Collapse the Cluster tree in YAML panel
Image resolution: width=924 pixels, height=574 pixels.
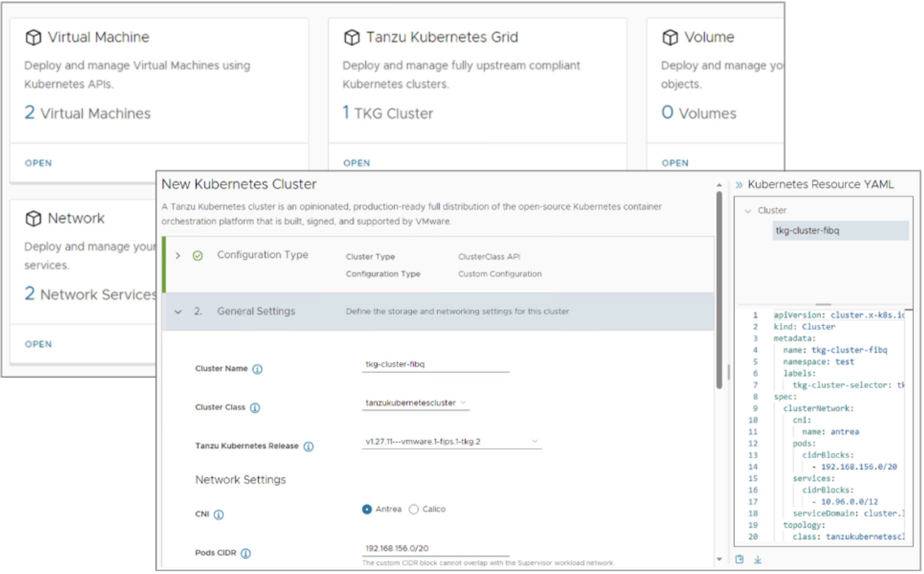click(747, 210)
